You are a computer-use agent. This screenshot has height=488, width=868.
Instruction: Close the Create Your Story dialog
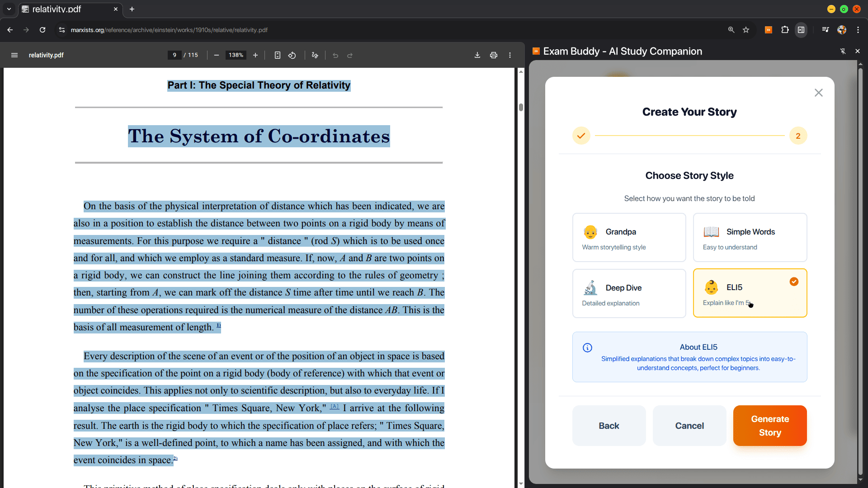coord(818,93)
